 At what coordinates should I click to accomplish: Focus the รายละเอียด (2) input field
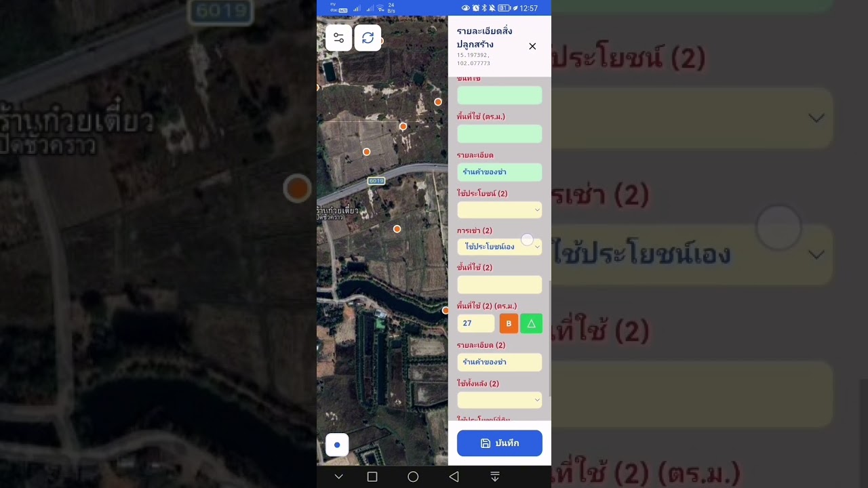point(500,362)
